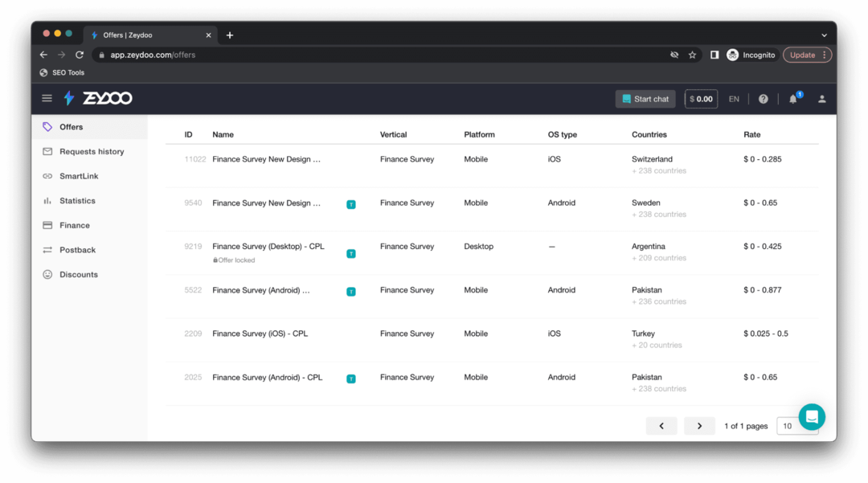Open the user profile icon
Image resolution: width=868 pixels, height=483 pixels.
click(821, 99)
